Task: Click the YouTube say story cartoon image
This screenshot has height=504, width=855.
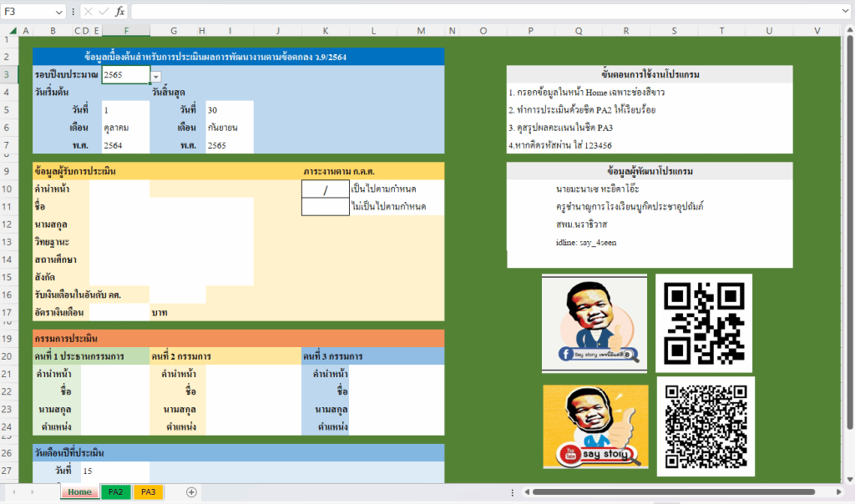Action: point(595,426)
